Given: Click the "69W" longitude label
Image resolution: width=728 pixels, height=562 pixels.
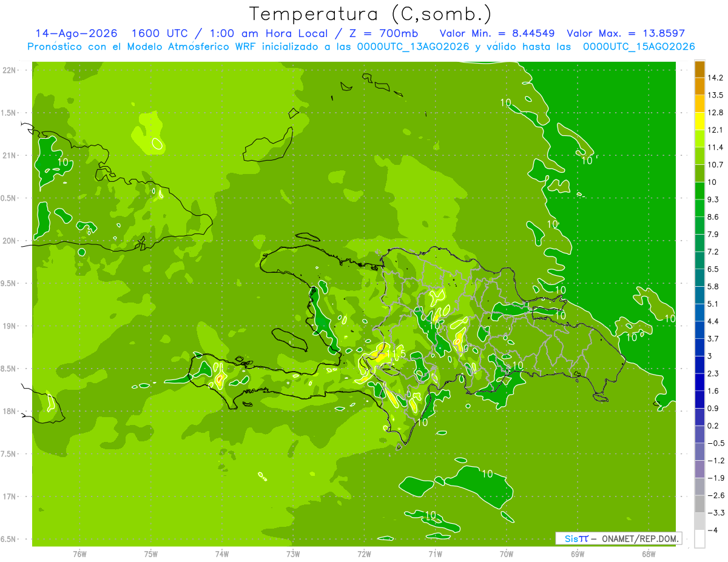Looking at the screenshot, I should pyautogui.click(x=578, y=554).
